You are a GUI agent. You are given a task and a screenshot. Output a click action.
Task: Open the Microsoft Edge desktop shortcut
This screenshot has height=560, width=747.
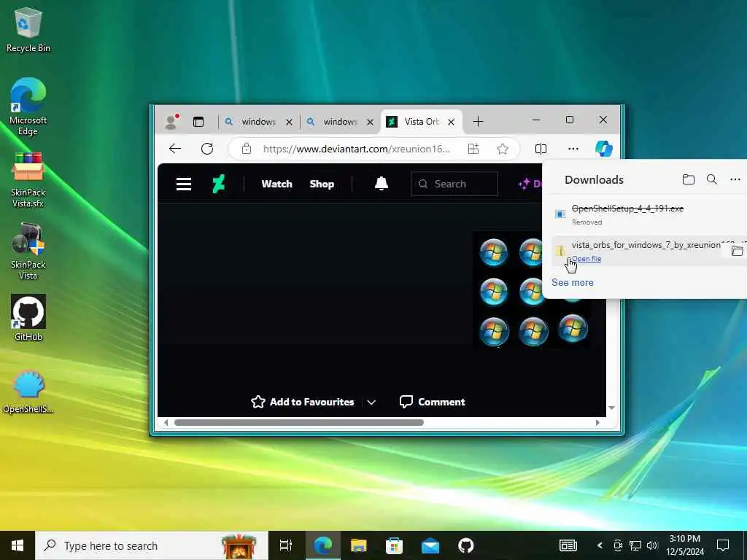click(28, 106)
